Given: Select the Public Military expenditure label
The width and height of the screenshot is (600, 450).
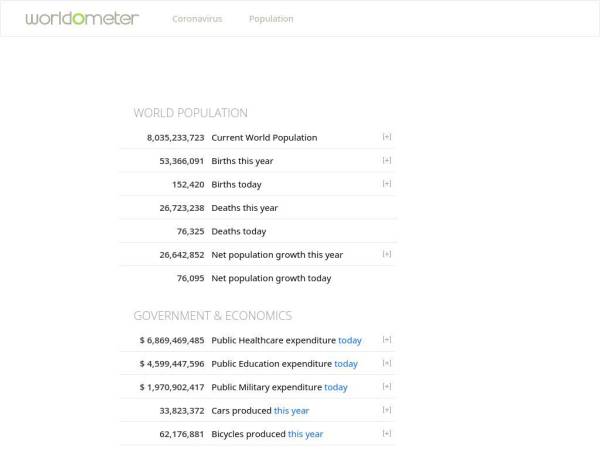Looking at the screenshot, I should point(267,387).
